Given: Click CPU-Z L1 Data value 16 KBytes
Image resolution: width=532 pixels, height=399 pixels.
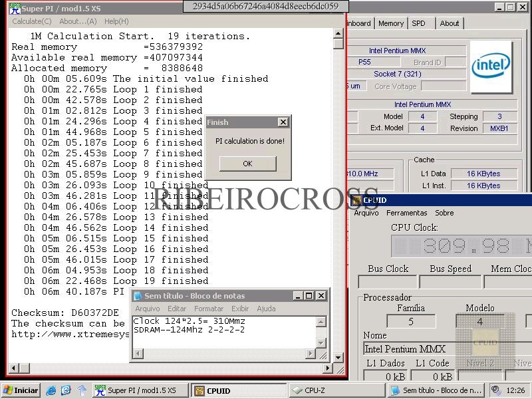Looking at the screenshot, I should coord(483,174).
